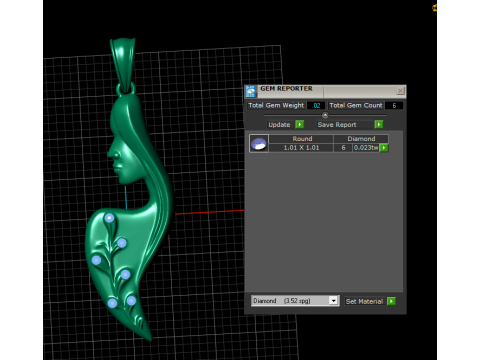Image resolution: width=480 pixels, height=360 pixels.
Task: Click the 1.01 X 1.01 size cell
Action: tap(301, 148)
